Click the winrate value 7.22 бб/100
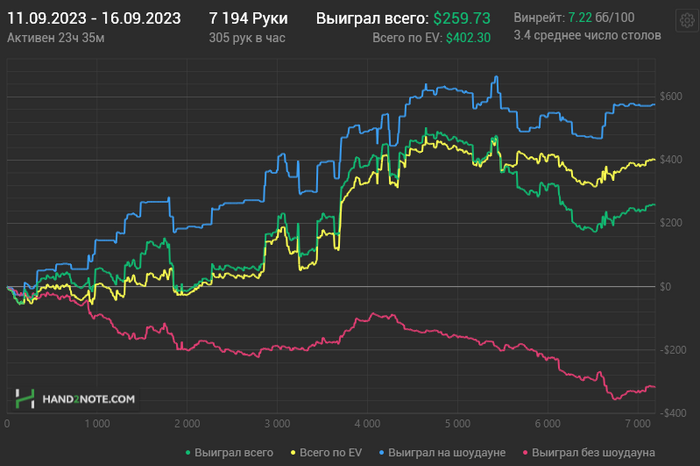The width and height of the screenshot is (700, 466). pyautogui.click(x=601, y=17)
